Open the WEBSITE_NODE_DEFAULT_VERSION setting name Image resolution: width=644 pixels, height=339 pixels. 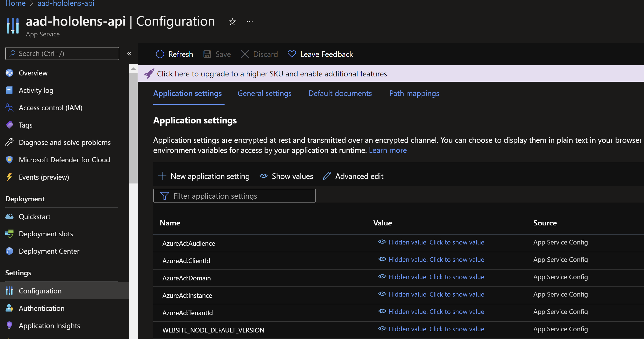pyautogui.click(x=213, y=330)
